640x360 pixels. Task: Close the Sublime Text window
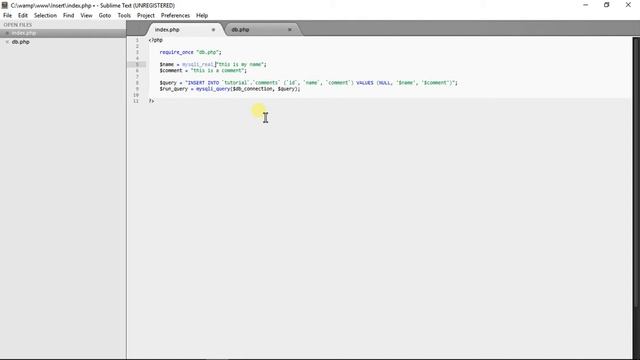(628, 5)
